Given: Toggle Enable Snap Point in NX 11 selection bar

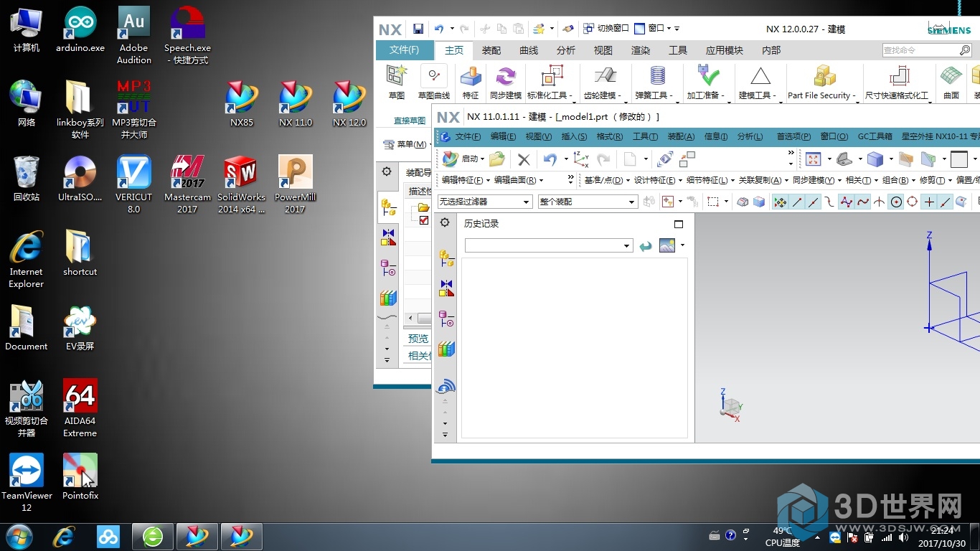Looking at the screenshot, I should coord(779,202).
